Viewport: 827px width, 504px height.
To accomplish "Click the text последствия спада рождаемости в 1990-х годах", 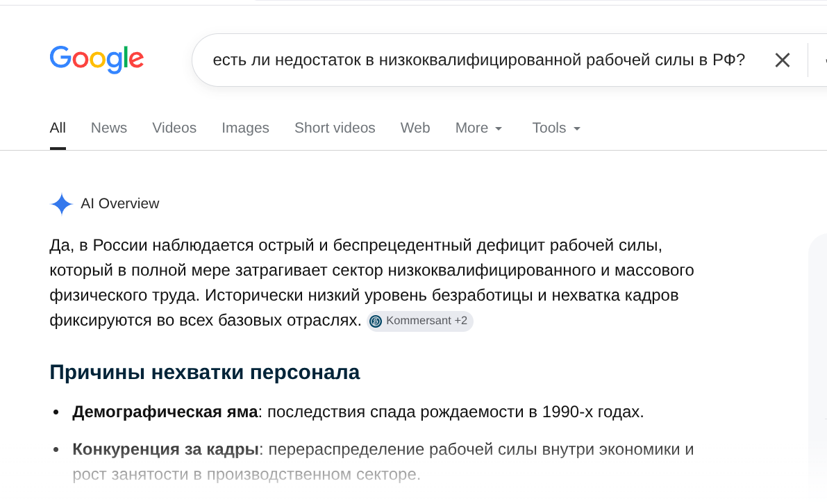I will pyautogui.click(x=456, y=412).
